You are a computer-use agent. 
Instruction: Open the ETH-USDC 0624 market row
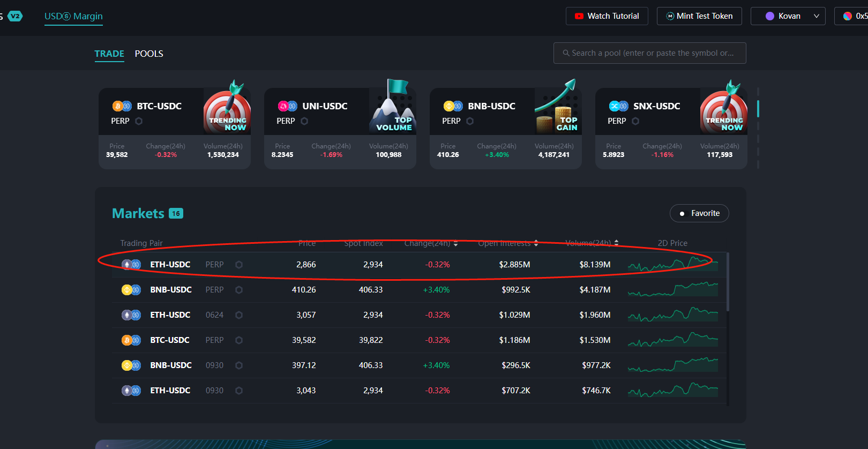click(x=170, y=315)
